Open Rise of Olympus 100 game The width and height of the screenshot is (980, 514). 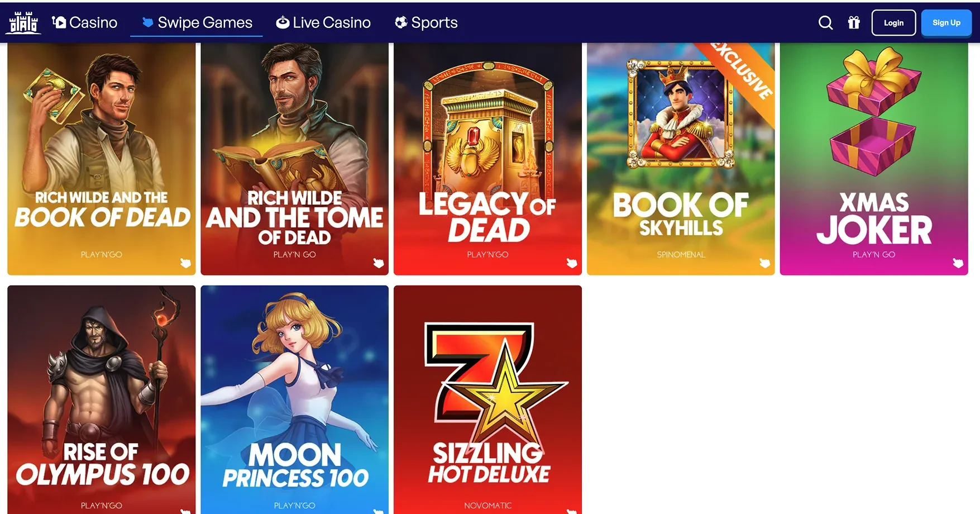tap(102, 399)
